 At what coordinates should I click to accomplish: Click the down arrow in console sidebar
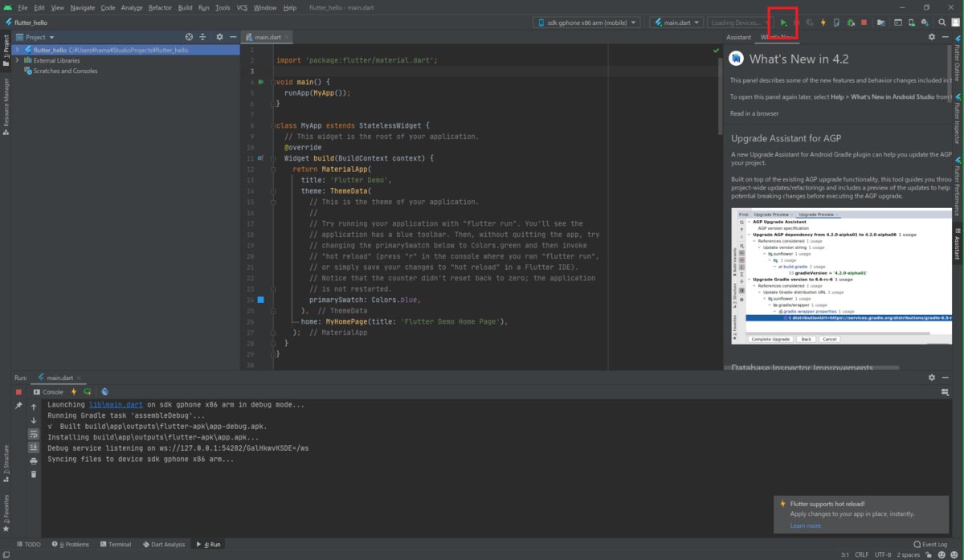pyautogui.click(x=34, y=420)
